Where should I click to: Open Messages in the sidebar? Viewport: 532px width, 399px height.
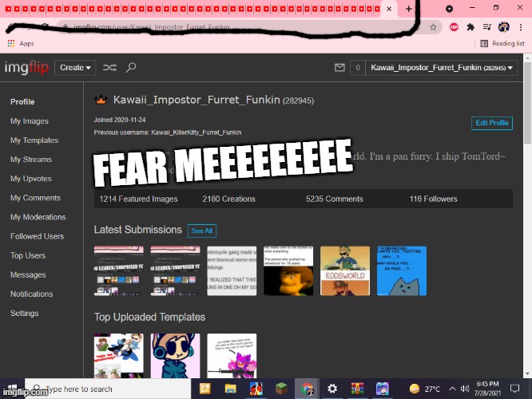coord(28,275)
